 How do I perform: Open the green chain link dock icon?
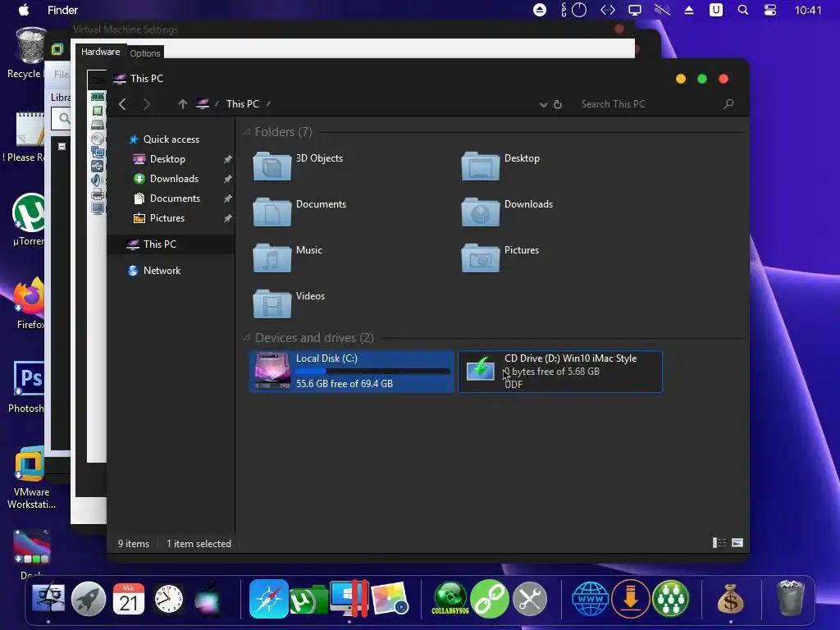click(x=490, y=598)
